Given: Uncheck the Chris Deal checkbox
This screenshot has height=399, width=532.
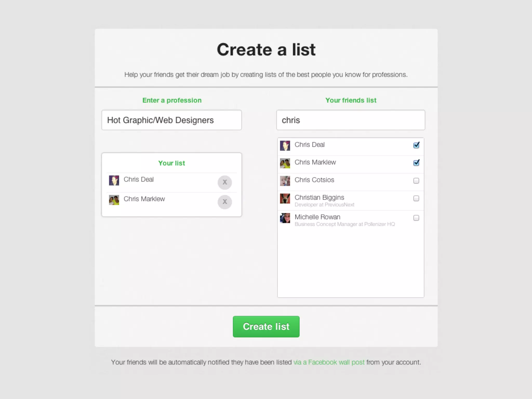Looking at the screenshot, I should click(416, 145).
